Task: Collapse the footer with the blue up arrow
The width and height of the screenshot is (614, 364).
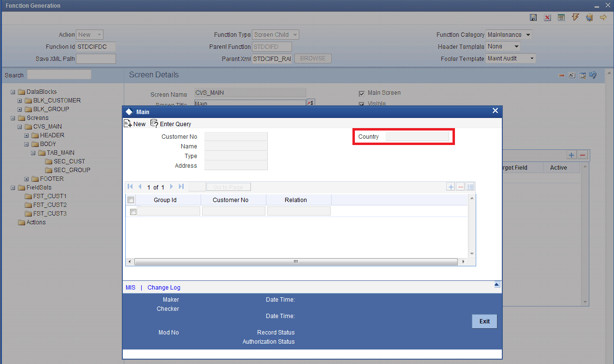Action: click(x=497, y=285)
